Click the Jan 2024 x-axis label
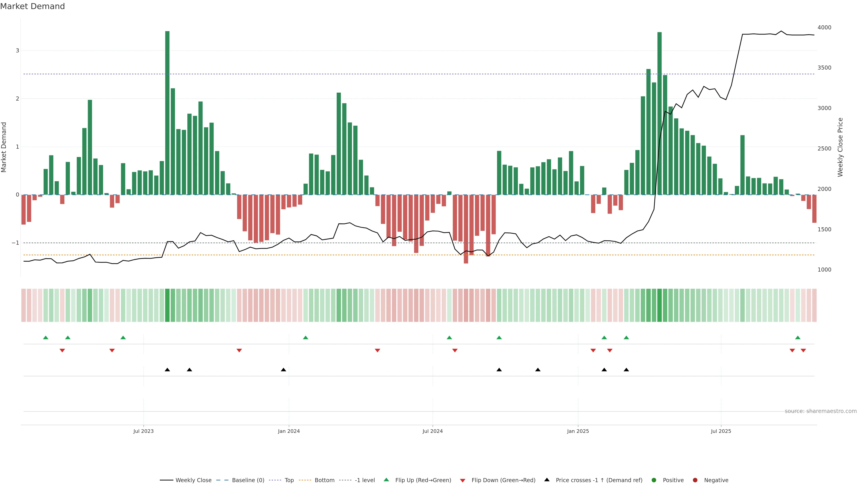This screenshot has width=868, height=488. tap(289, 431)
